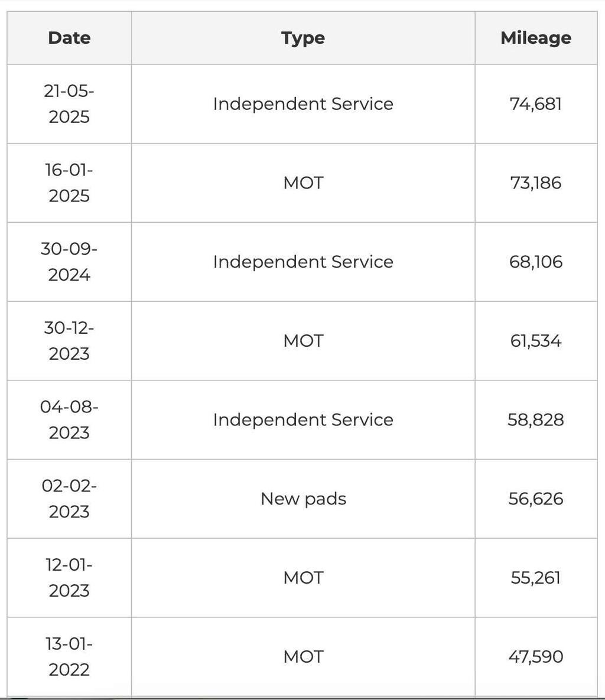Screen dimensions: 605x700
Task: Click the 30-09-2024 date cell
Action: tap(69, 262)
